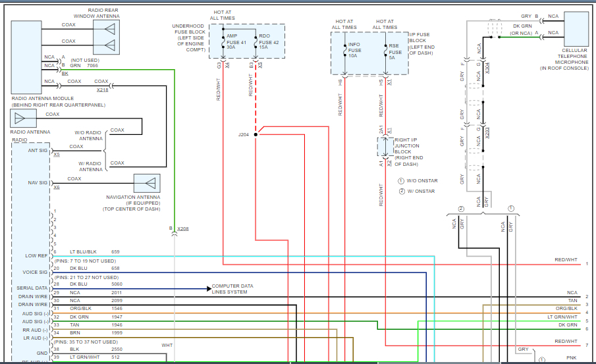This screenshot has width=596, height=364.
Task: Select the circled 2 W/ OnStar marker
Action: point(400,191)
